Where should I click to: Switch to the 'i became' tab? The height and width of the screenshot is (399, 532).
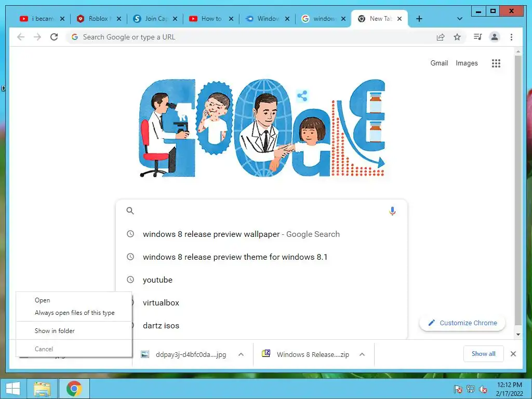[x=37, y=19]
